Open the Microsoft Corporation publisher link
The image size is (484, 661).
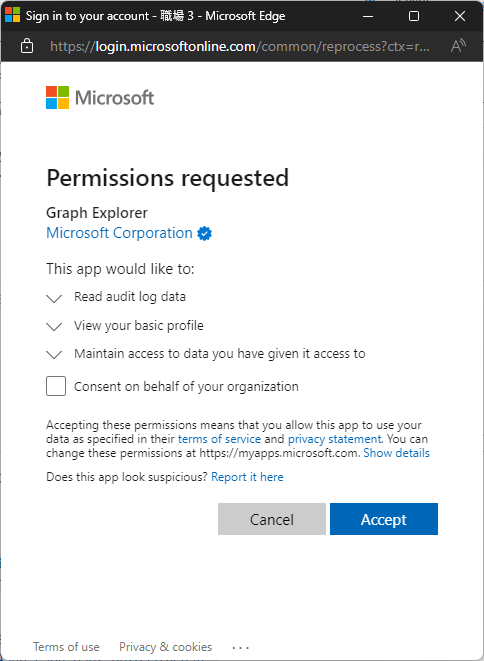coord(119,233)
